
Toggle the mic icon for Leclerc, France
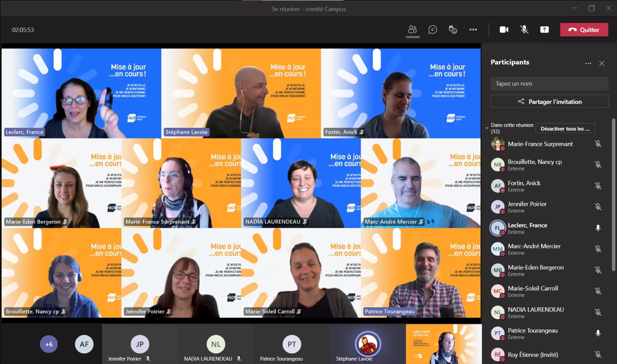point(598,228)
